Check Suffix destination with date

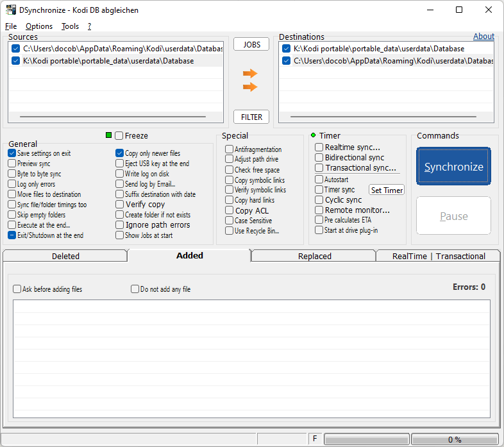coord(119,194)
